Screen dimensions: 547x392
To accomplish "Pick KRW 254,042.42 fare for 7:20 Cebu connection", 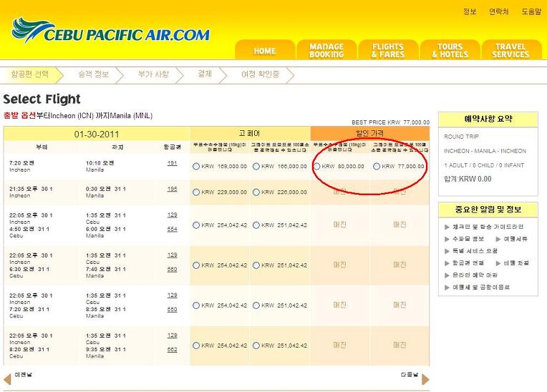I will 196,305.
